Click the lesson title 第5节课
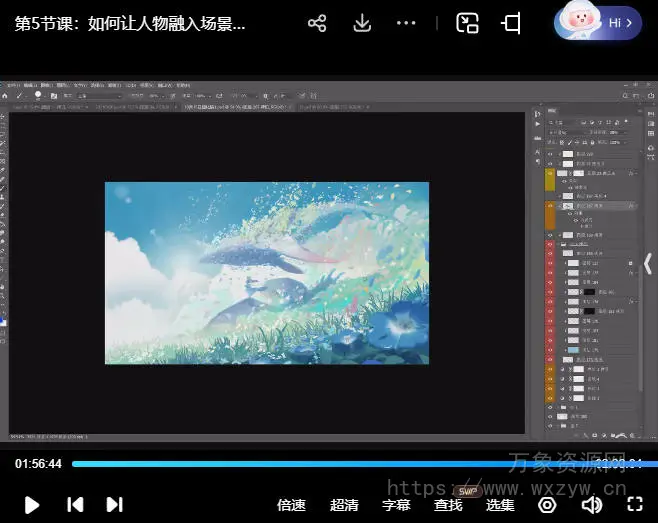 tap(130, 24)
